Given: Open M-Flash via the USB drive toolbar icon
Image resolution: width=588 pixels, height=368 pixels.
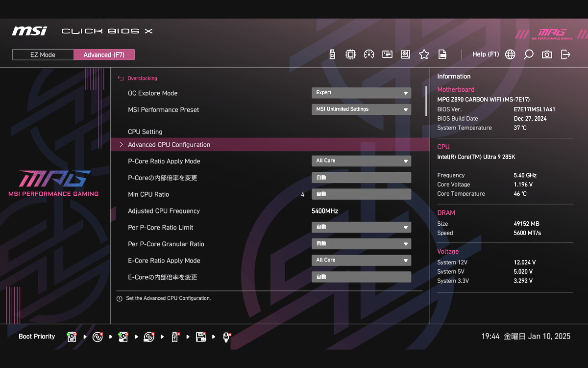Looking at the screenshot, I should click(332, 54).
